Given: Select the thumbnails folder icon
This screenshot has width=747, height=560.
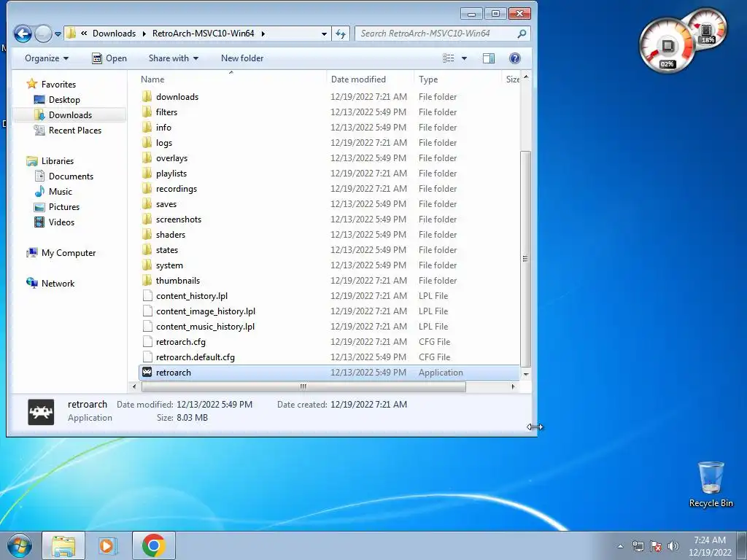Looking at the screenshot, I should (147, 281).
